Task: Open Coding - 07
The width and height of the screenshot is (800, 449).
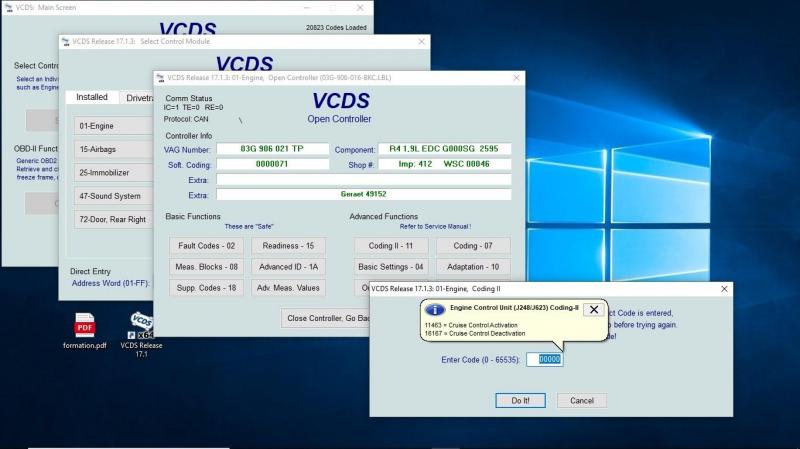Action: point(473,246)
